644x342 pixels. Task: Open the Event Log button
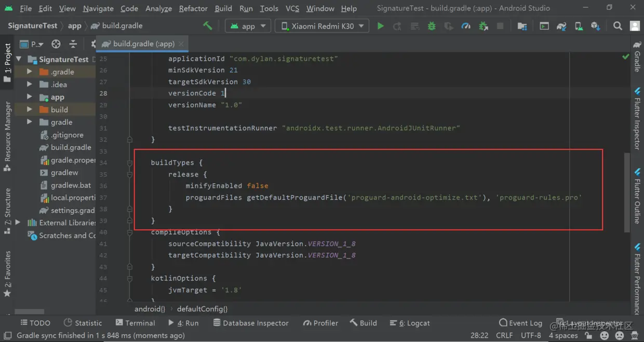[x=520, y=323]
